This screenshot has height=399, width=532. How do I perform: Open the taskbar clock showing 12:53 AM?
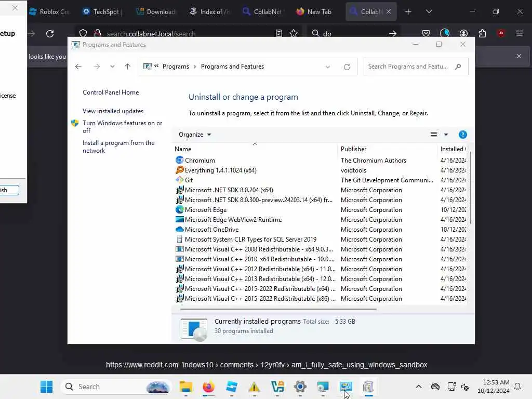(494, 387)
